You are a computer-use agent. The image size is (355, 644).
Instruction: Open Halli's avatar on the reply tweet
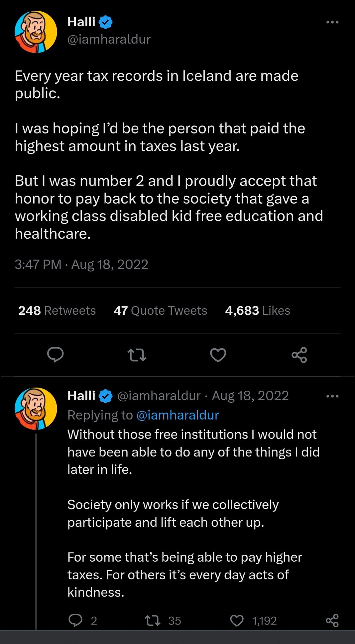click(x=36, y=408)
